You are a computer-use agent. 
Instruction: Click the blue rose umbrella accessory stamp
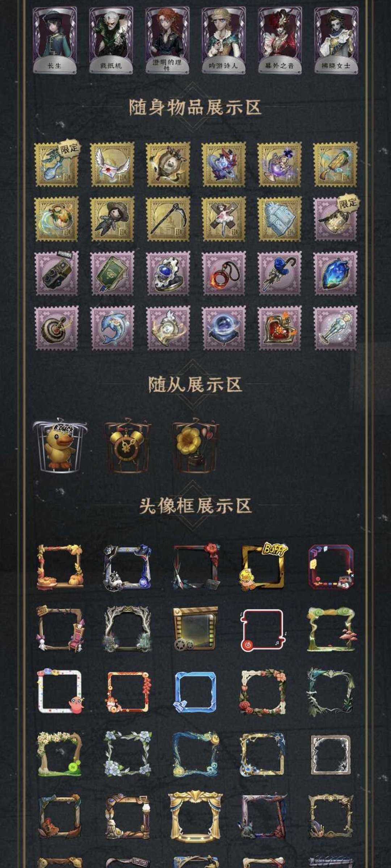[x=279, y=273]
